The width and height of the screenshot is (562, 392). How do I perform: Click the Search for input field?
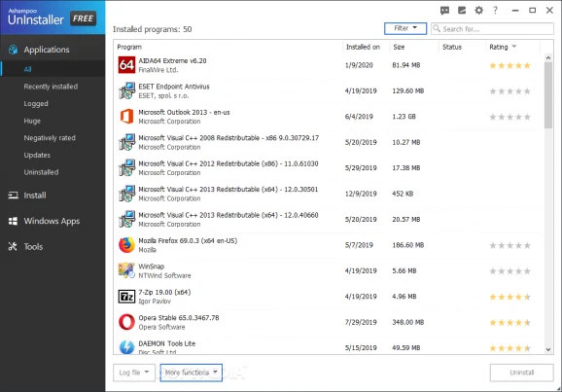click(492, 28)
